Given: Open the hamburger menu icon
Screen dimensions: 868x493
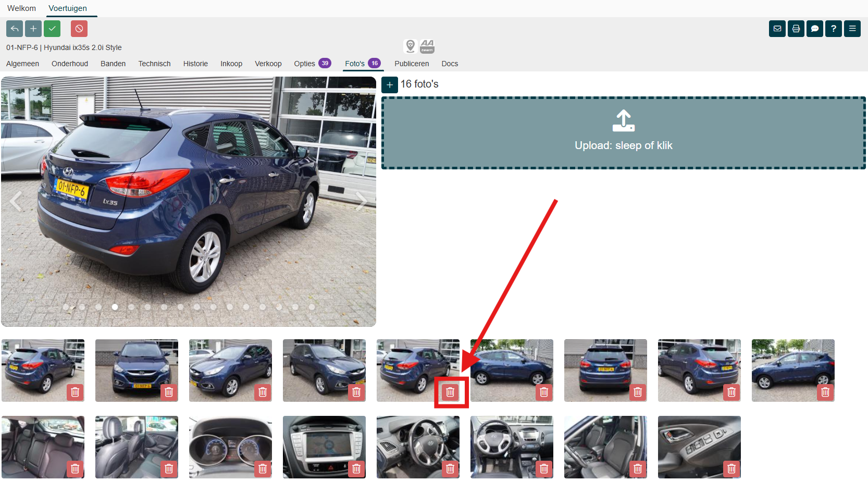Looking at the screenshot, I should 852,29.
